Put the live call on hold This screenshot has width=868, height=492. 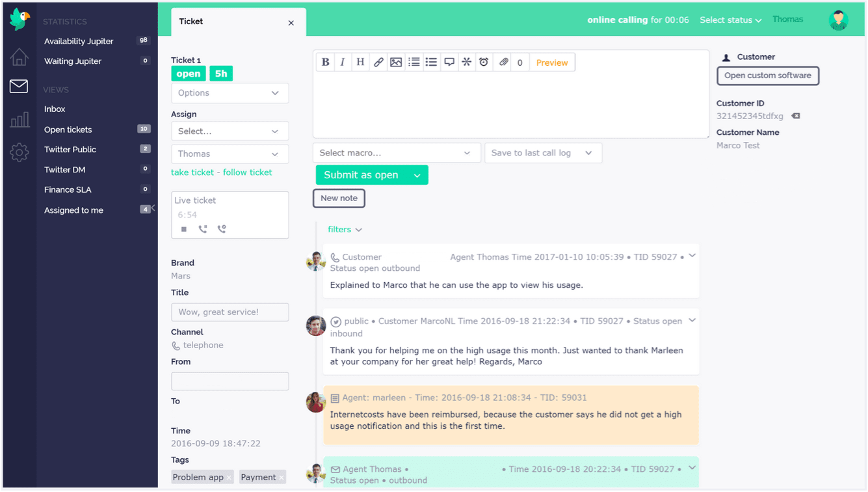(x=202, y=228)
